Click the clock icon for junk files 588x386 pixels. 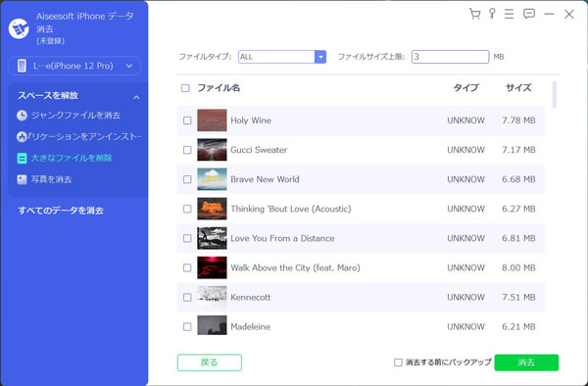coord(22,116)
